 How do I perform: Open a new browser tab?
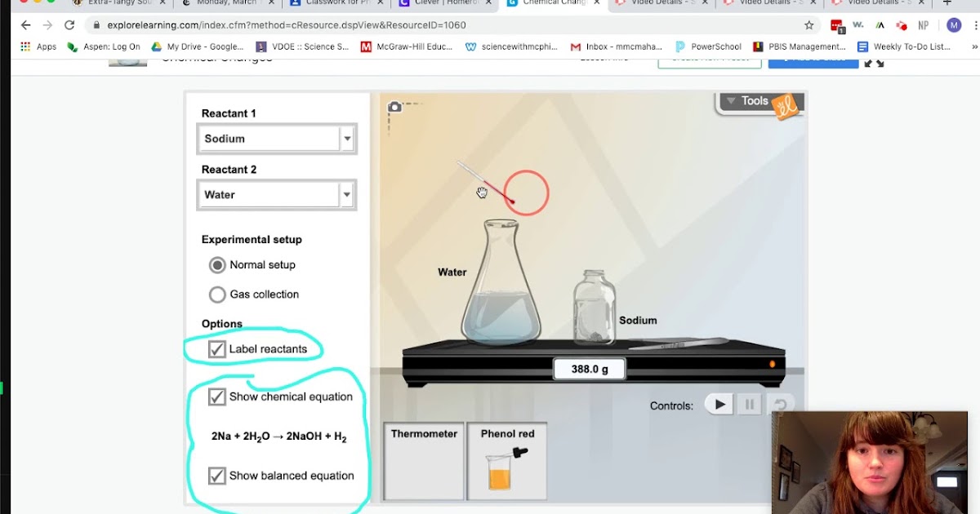[x=947, y=3]
